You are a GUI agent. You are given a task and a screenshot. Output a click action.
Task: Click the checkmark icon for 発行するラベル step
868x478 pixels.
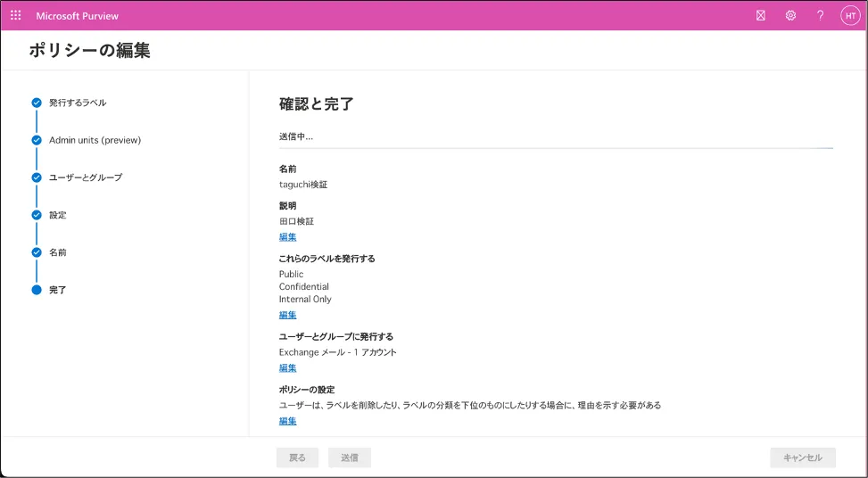click(x=37, y=103)
